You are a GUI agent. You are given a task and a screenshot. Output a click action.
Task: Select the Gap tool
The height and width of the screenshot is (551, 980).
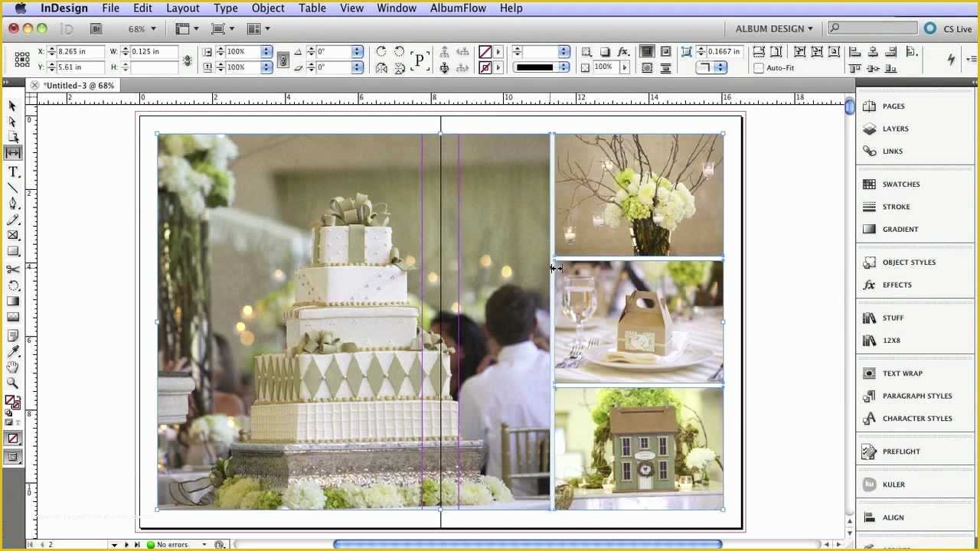click(x=13, y=153)
